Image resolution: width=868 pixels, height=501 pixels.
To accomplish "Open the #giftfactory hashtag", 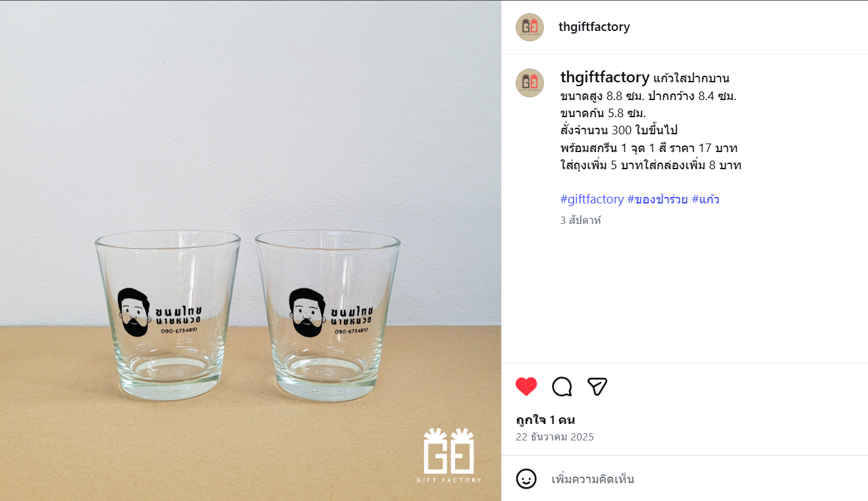I will click(x=592, y=199).
